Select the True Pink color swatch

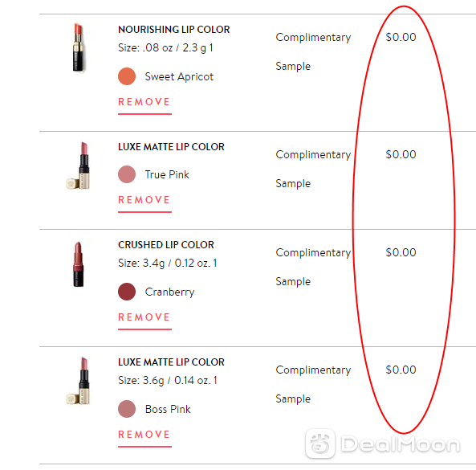(x=127, y=174)
